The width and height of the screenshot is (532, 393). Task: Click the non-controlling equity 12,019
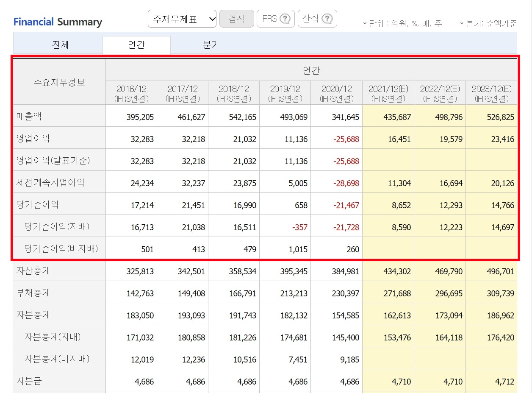click(x=142, y=360)
